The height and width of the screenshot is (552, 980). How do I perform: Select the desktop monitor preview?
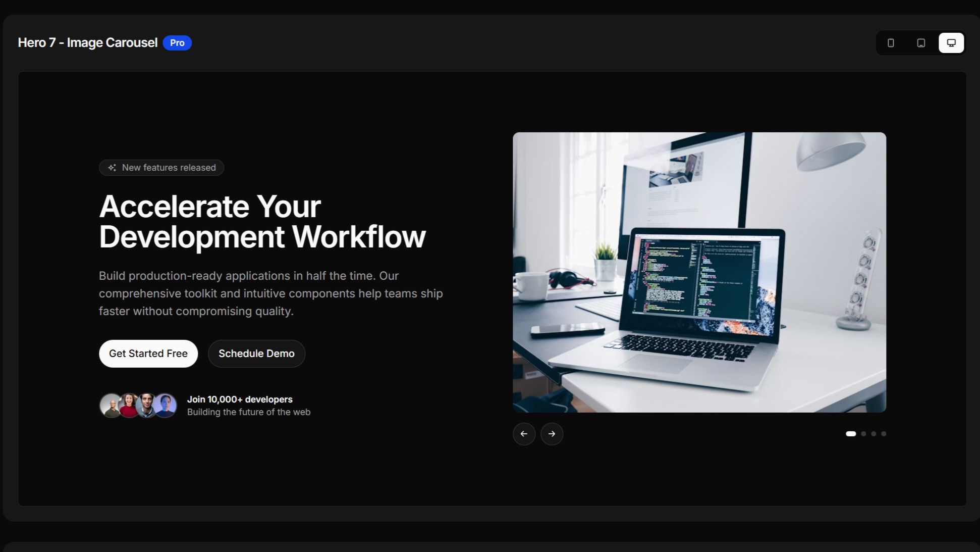pyautogui.click(x=951, y=43)
